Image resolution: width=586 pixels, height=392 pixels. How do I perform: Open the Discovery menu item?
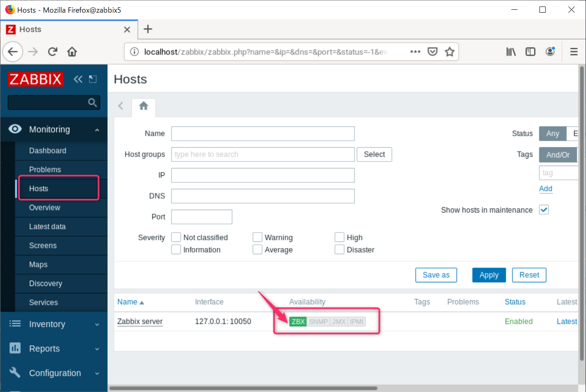coord(61,283)
